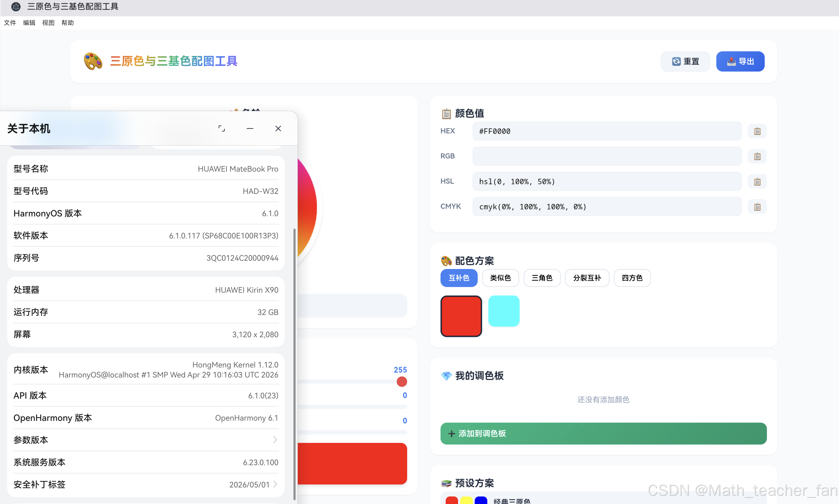839x504 pixels.
Task: Close the 关于本机 window
Action: click(278, 128)
